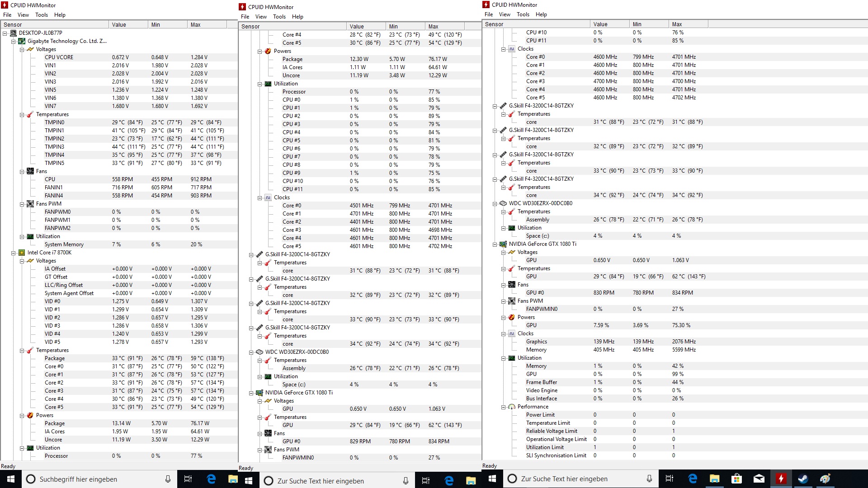Open Tools menu in window showing DESKTOP-JL0B77P
This screenshot has width=868, height=488.
pyautogui.click(x=42, y=15)
